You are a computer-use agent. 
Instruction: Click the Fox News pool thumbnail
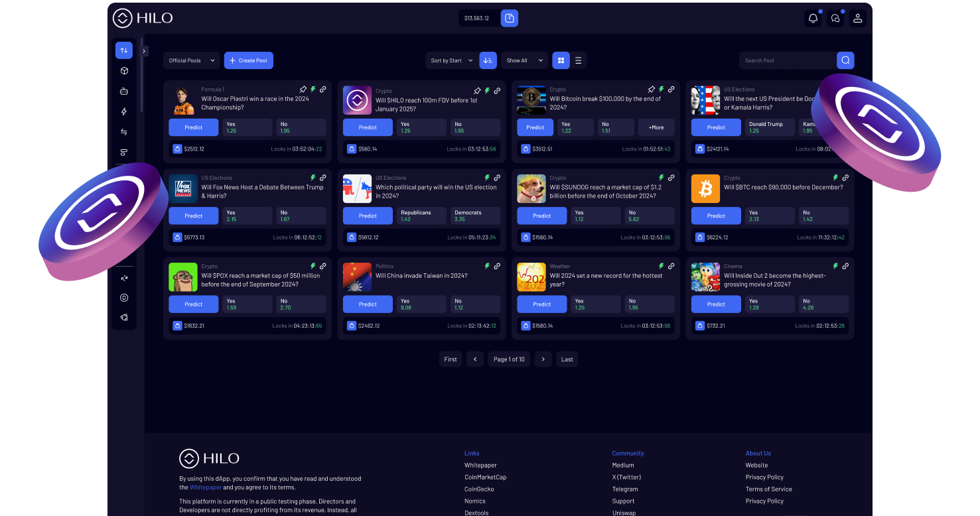pyautogui.click(x=183, y=188)
